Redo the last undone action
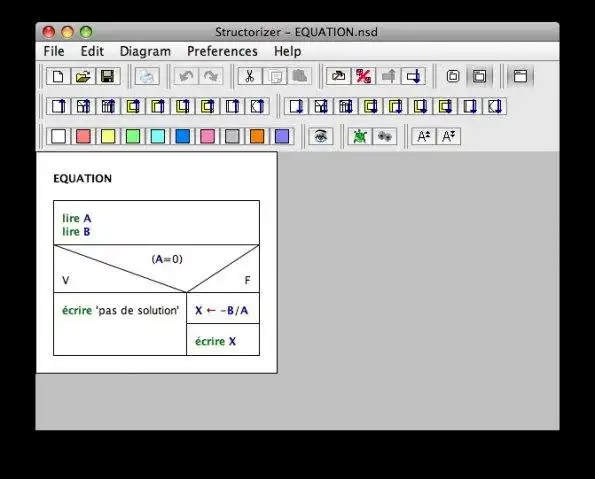Image resolution: width=595 pixels, height=479 pixels. coord(211,76)
